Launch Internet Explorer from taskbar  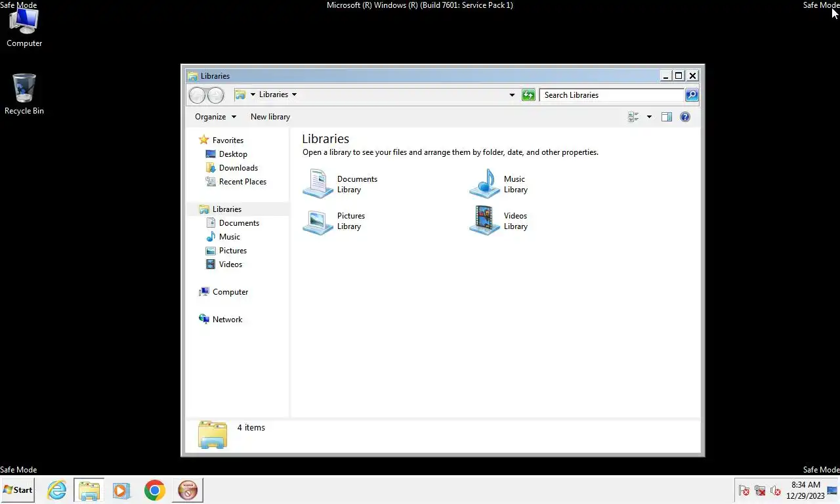(57, 490)
